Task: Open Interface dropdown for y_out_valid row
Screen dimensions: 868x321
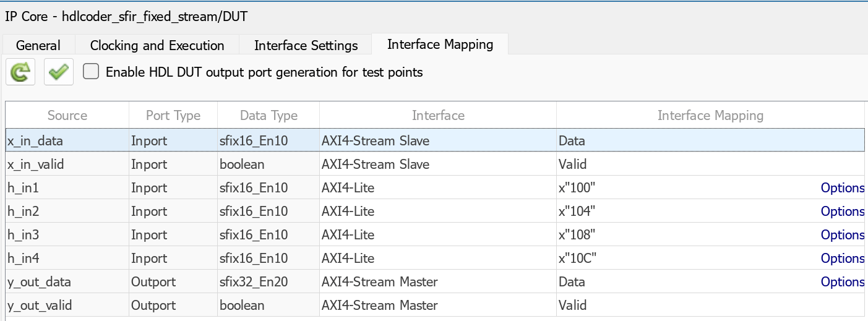Action: click(x=437, y=306)
